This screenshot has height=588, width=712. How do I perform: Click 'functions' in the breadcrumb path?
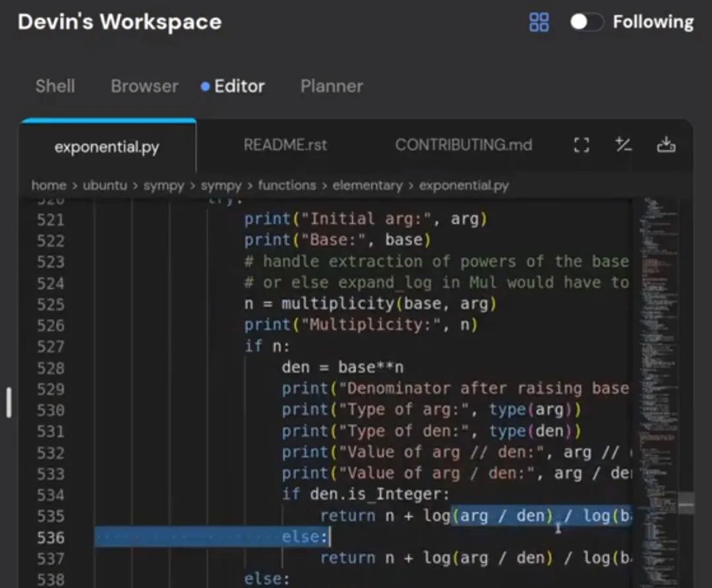click(x=287, y=185)
